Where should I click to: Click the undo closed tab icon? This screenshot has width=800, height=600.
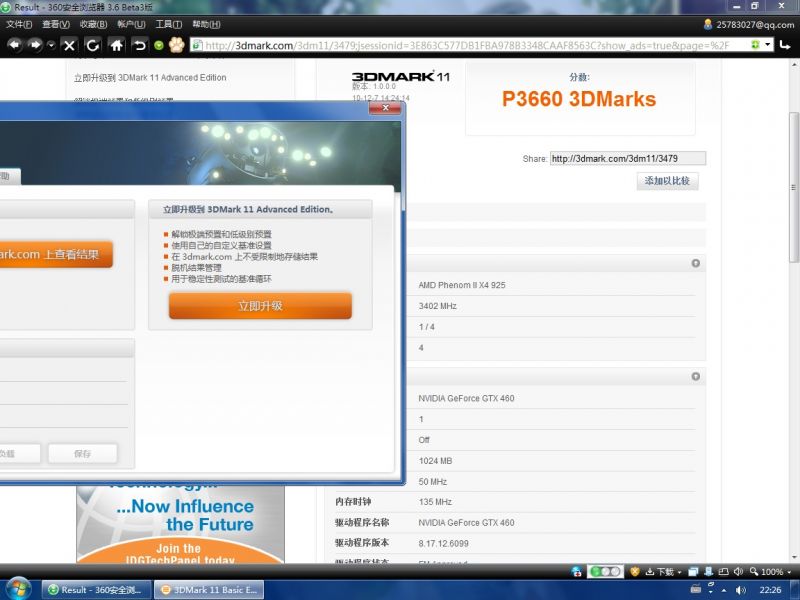coord(140,45)
